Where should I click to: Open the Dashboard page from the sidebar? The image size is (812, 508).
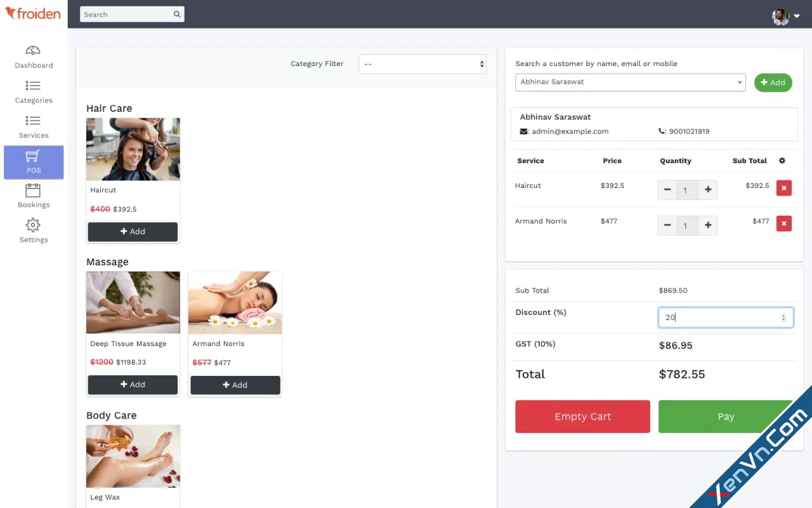[33, 57]
